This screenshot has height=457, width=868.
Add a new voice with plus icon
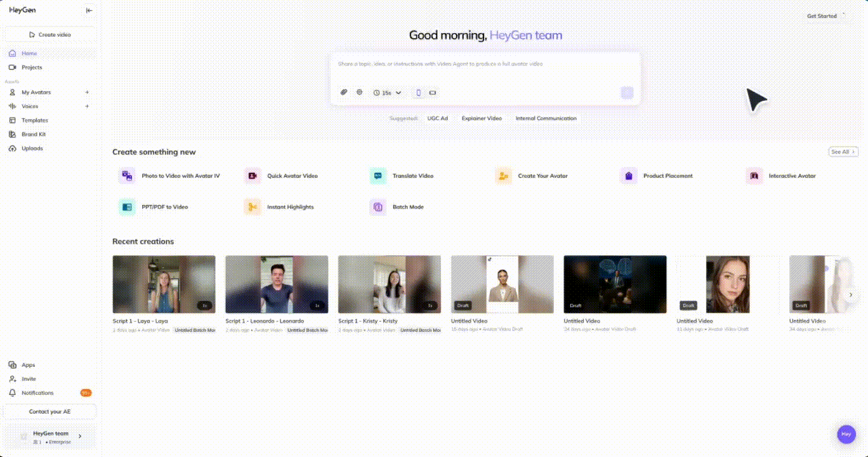[x=88, y=107]
